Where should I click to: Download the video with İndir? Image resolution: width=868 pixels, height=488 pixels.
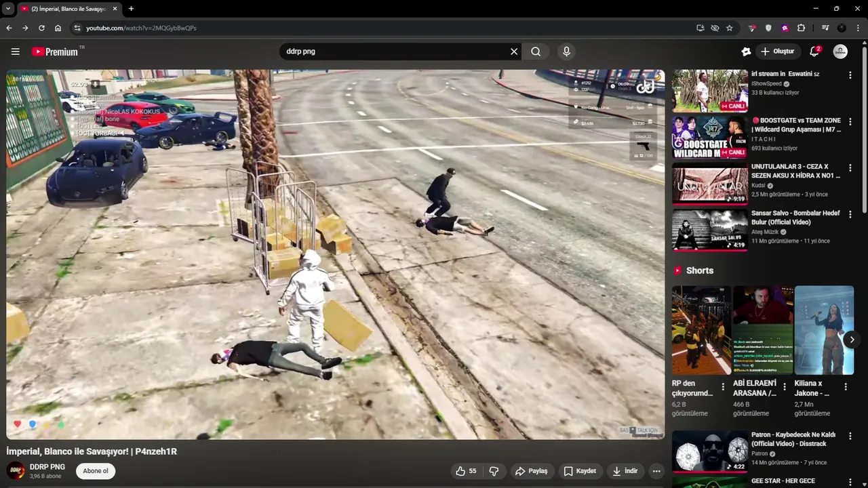[x=625, y=471]
